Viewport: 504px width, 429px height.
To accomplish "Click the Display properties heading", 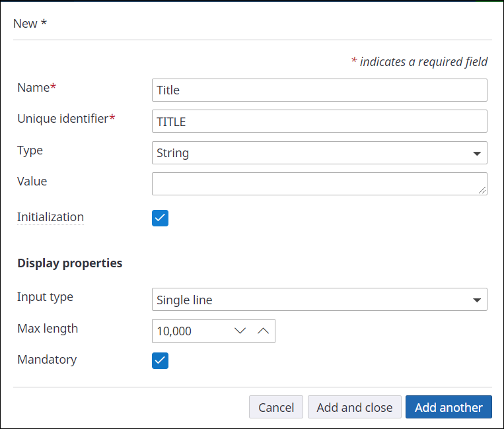I will (69, 263).
